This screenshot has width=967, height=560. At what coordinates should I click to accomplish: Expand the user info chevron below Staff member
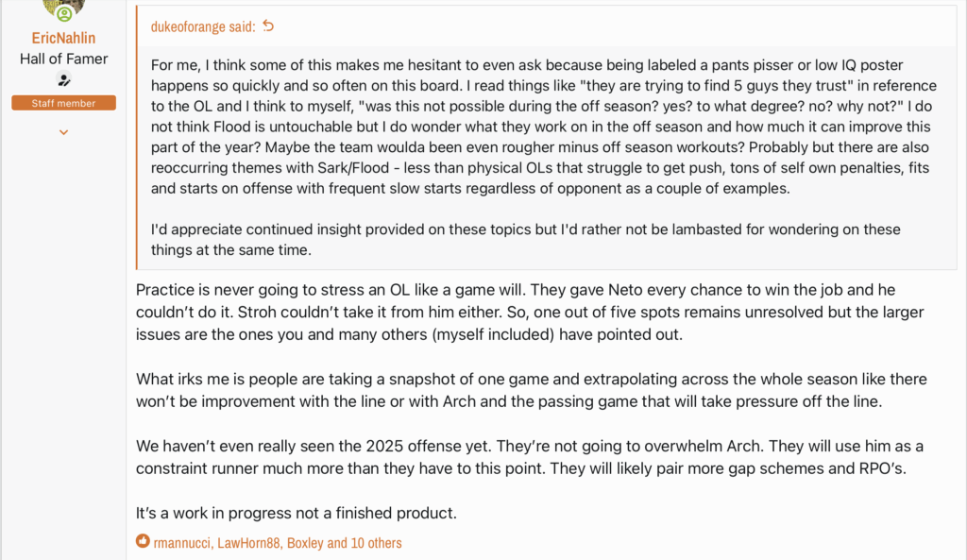[x=63, y=132]
